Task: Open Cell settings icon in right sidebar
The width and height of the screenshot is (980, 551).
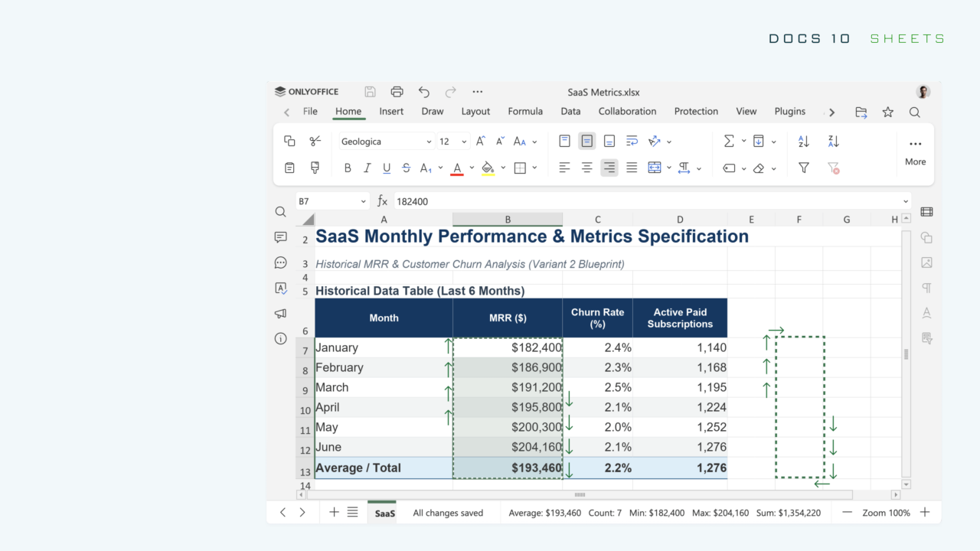Action: pyautogui.click(x=926, y=212)
